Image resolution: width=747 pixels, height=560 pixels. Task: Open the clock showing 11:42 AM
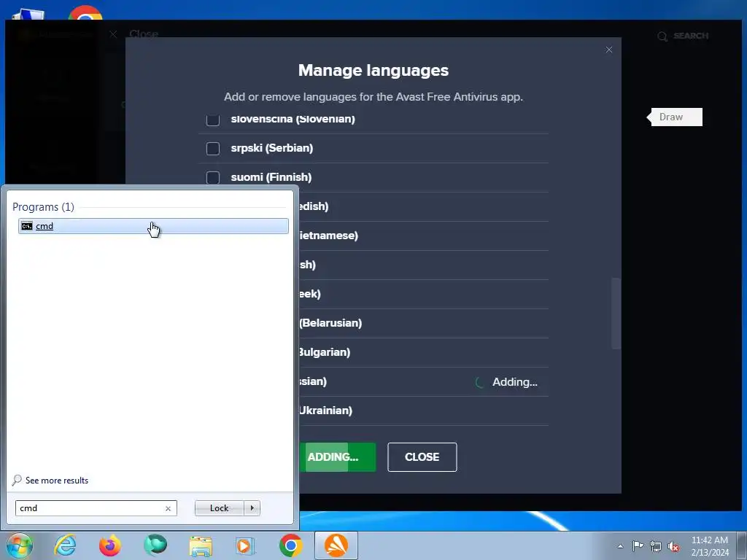coord(710,546)
